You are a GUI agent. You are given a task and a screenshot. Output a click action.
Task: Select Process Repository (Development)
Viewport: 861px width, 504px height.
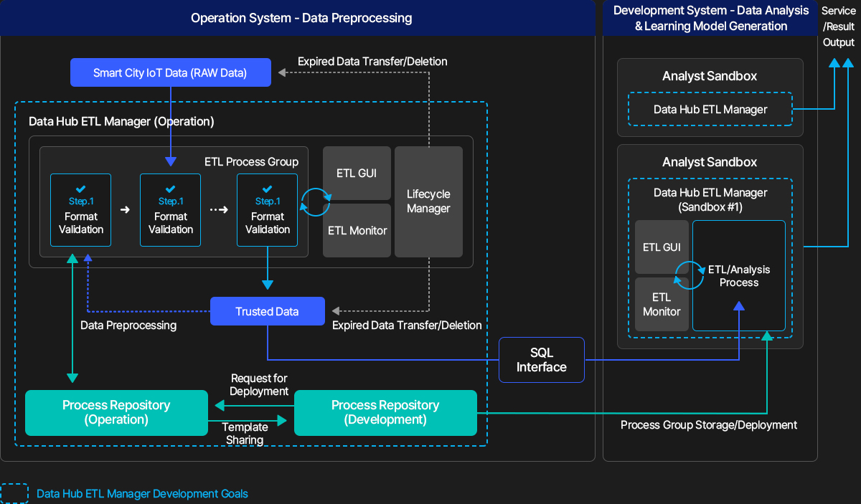point(385,412)
